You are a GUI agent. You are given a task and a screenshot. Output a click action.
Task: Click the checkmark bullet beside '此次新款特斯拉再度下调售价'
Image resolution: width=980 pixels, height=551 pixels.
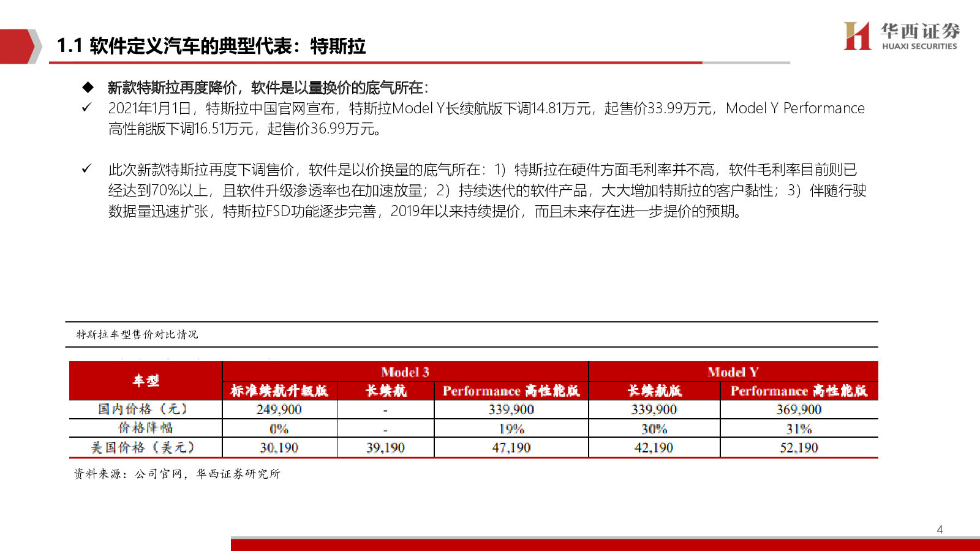point(87,169)
